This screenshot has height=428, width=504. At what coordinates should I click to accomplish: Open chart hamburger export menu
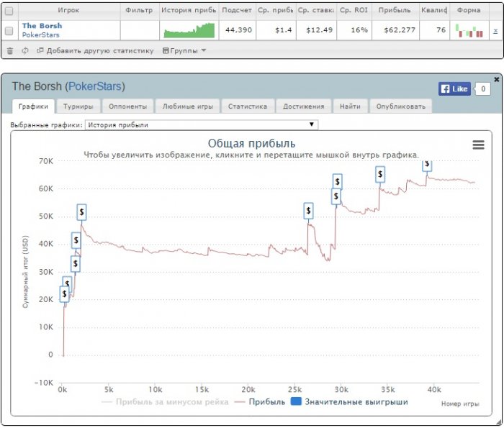coord(478,145)
